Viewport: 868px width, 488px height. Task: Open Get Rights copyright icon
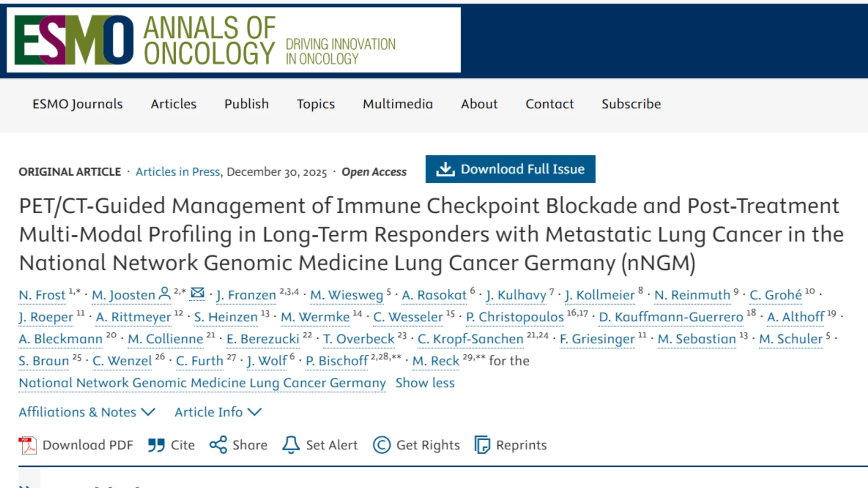click(x=381, y=444)
